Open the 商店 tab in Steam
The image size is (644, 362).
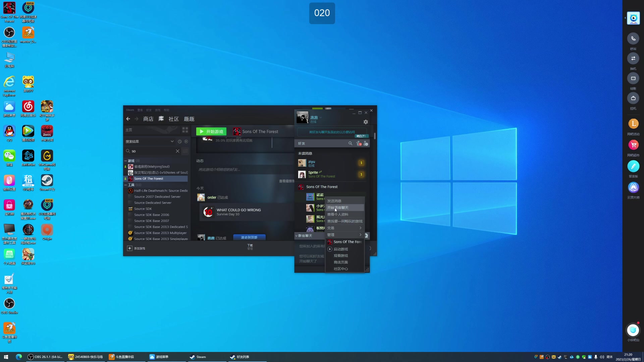pyautogui.click(x=148, y=119)
